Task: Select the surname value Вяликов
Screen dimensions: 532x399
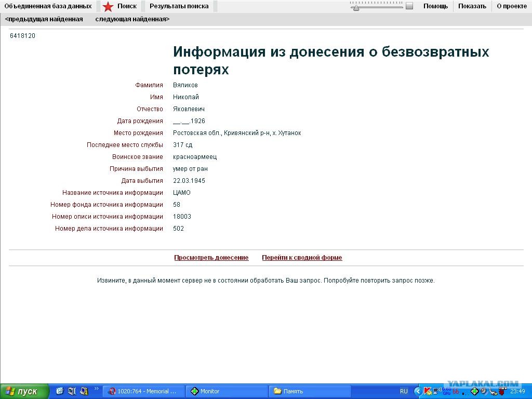Action: [185, 85]
